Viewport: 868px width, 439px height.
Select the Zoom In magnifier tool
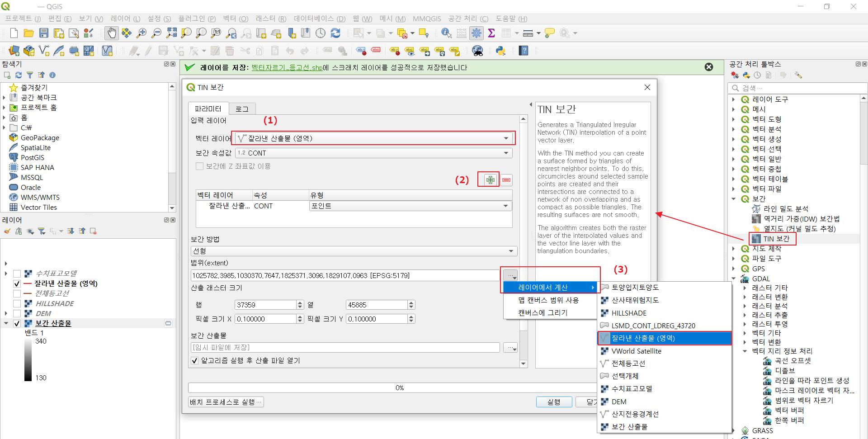(x=142, y=33)
